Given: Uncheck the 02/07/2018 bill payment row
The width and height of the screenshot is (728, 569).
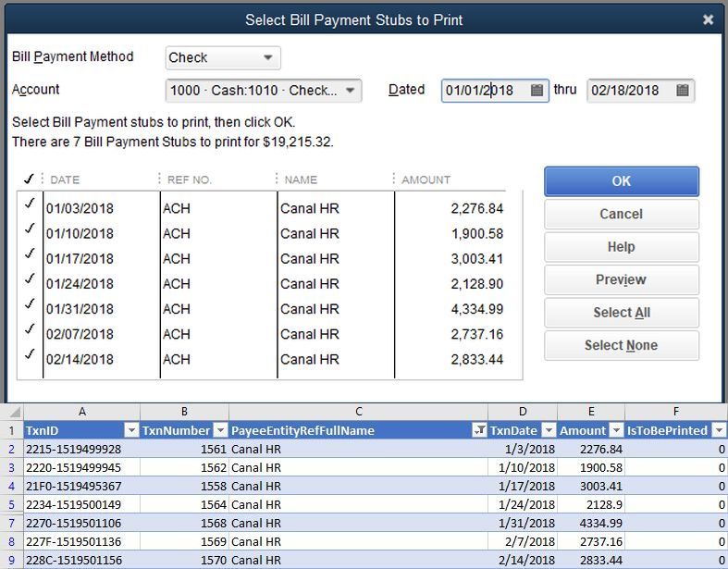Looking at the screenshot, I should 30,328.
